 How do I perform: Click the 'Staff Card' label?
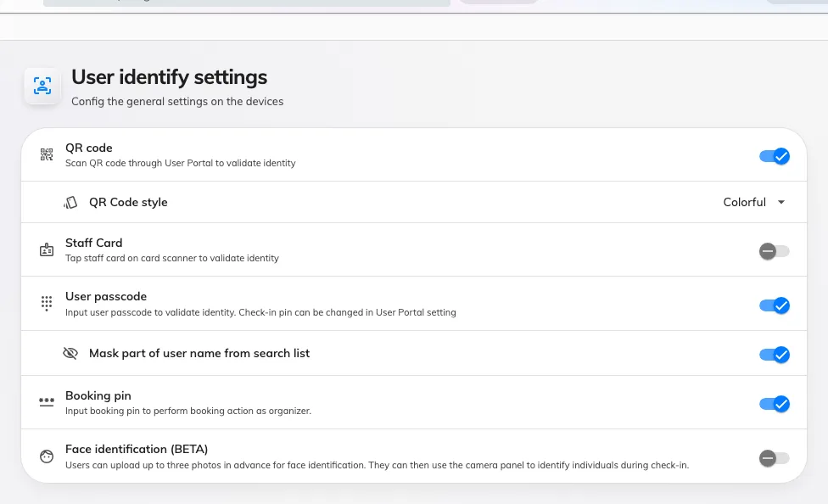(94, 243)
